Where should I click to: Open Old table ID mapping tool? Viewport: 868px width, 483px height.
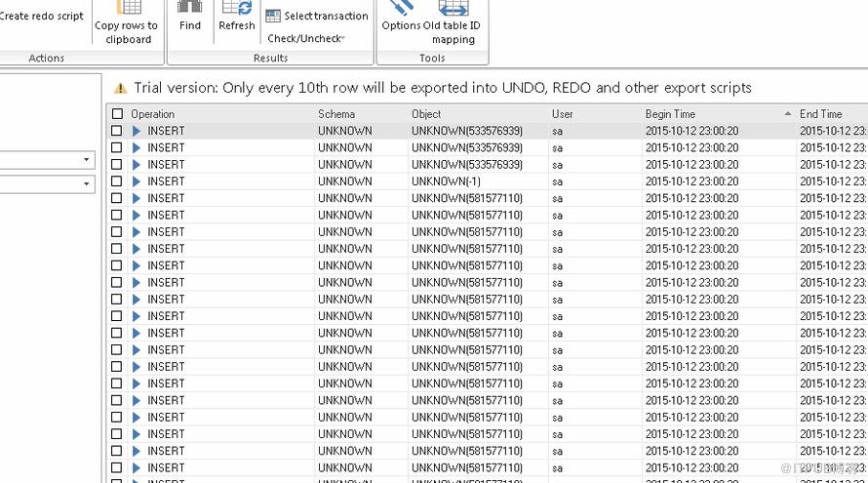pyautogui.click(x=454, y=8)
